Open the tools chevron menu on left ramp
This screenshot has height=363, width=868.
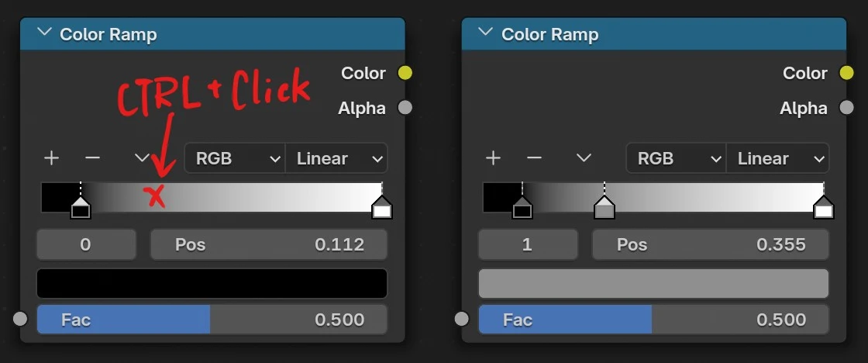click(142, 158)
